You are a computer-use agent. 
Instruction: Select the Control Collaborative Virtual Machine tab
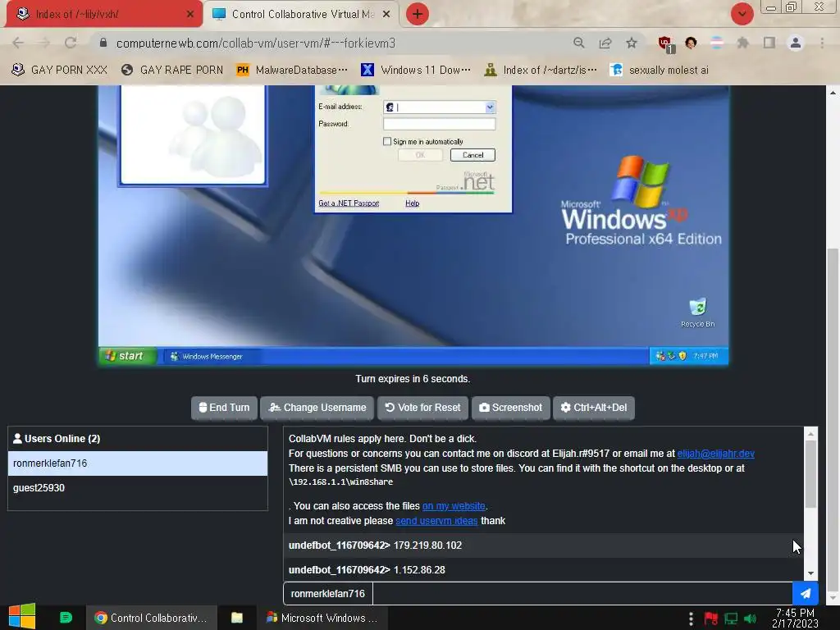tap(301, 14)
